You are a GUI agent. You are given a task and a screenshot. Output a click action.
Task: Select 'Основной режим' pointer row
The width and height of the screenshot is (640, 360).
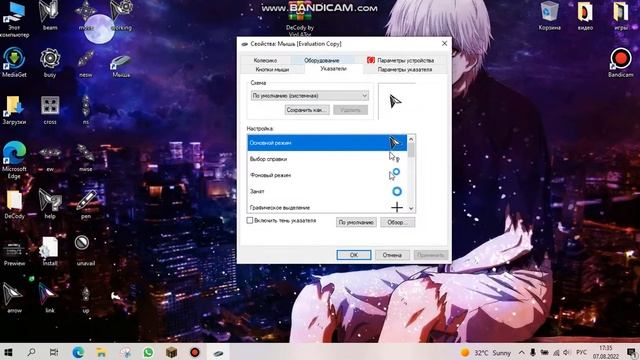[327, 143]
